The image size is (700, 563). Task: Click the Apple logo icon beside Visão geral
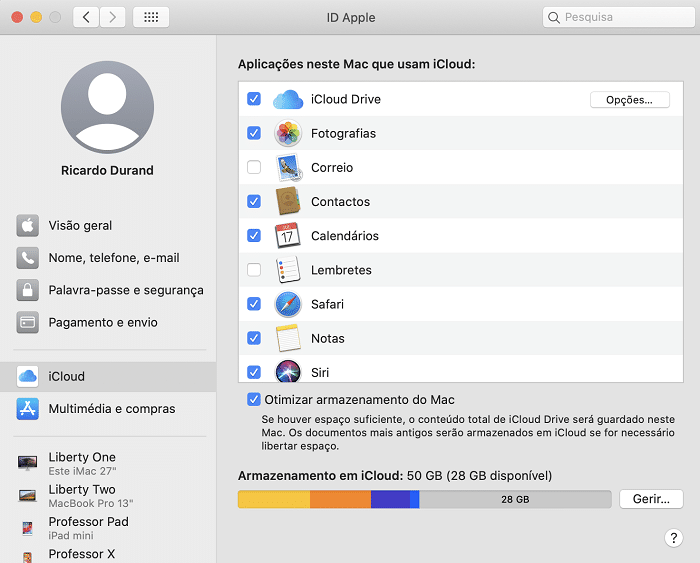[x=28, y=225]
